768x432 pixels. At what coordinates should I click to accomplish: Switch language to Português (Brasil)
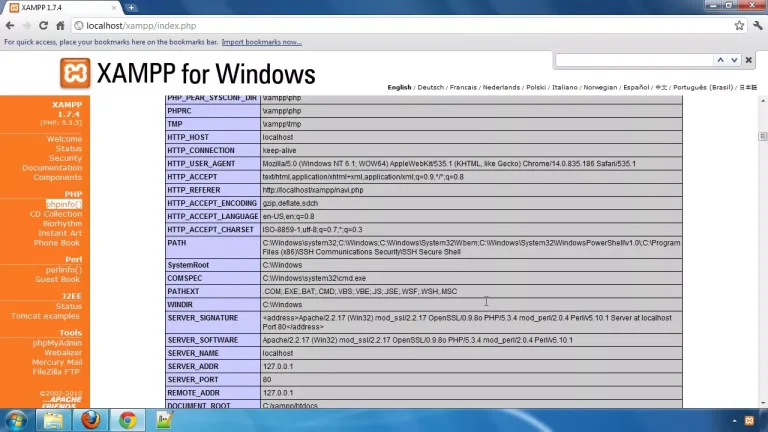tap(703, 87)
